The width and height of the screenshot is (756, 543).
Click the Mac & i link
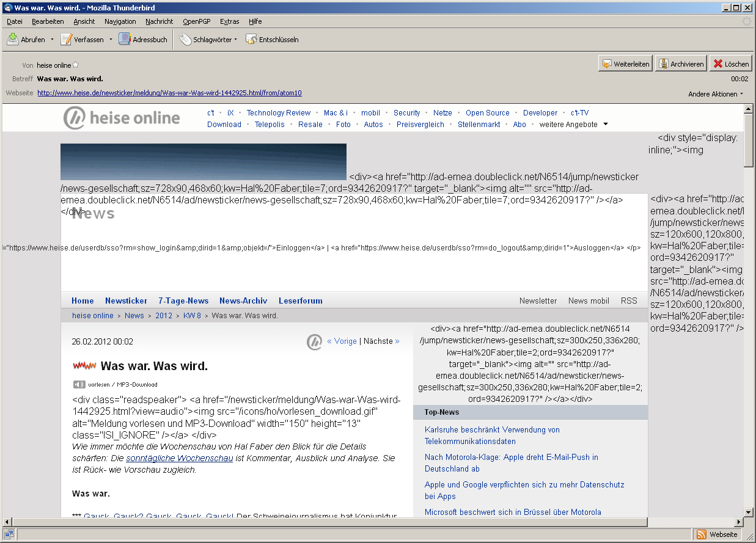336,112
